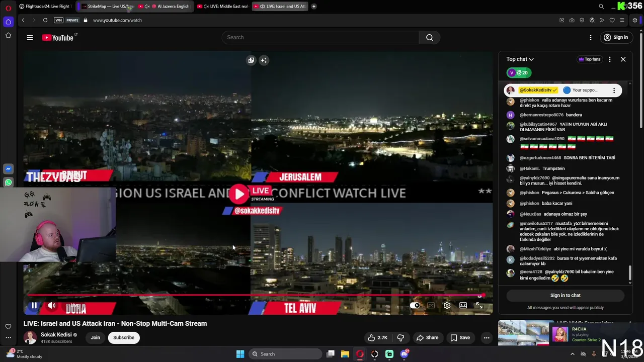Open Messenger in Opera sidebar
Image resolution: width=644 pixels, height=362 pixels.
pos(8,169)
